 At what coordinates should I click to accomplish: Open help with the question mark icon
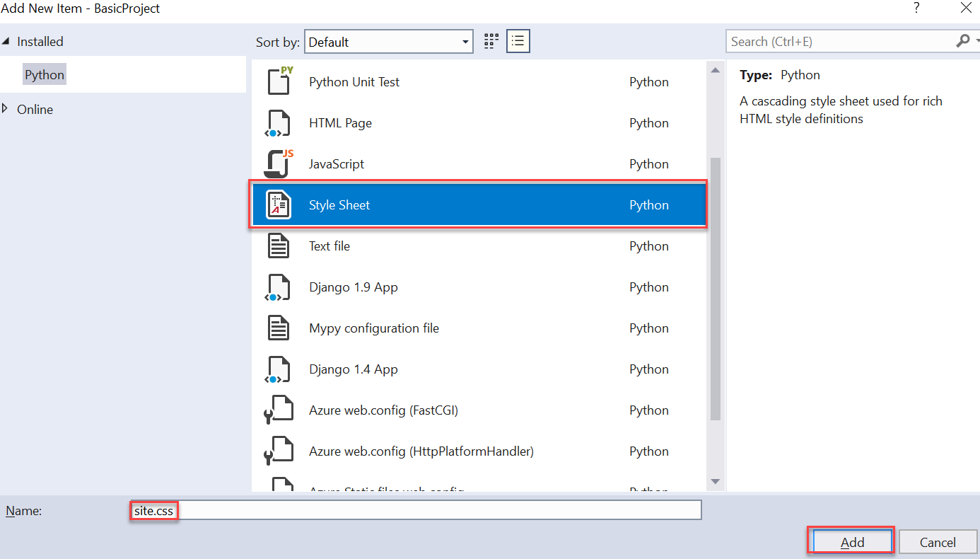click(x=916, y=8)
